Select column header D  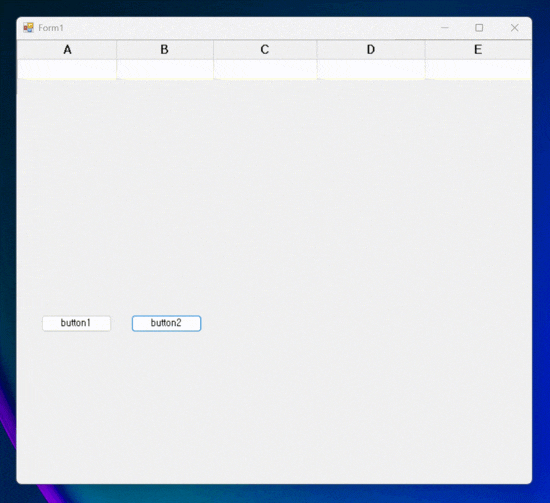tap(371, 50)
